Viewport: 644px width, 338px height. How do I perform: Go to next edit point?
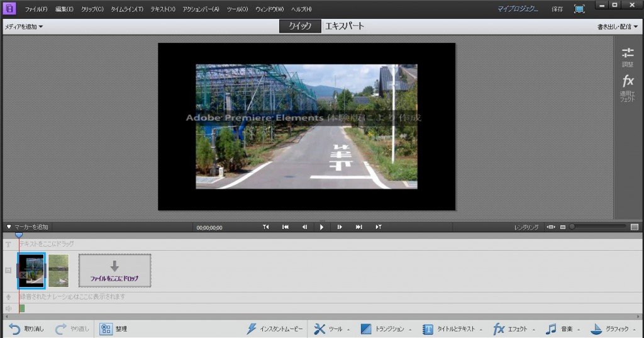pos(378,227)
